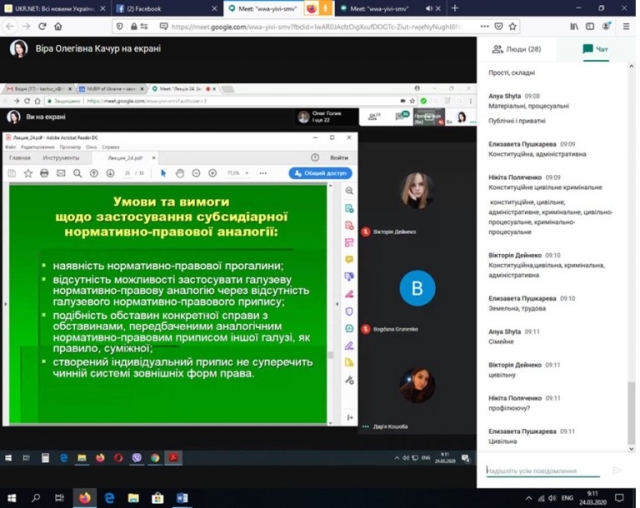640x508 pixels.
Task: Click the chat panel vertical scrollbar
Action: click(x=631, y=412)
